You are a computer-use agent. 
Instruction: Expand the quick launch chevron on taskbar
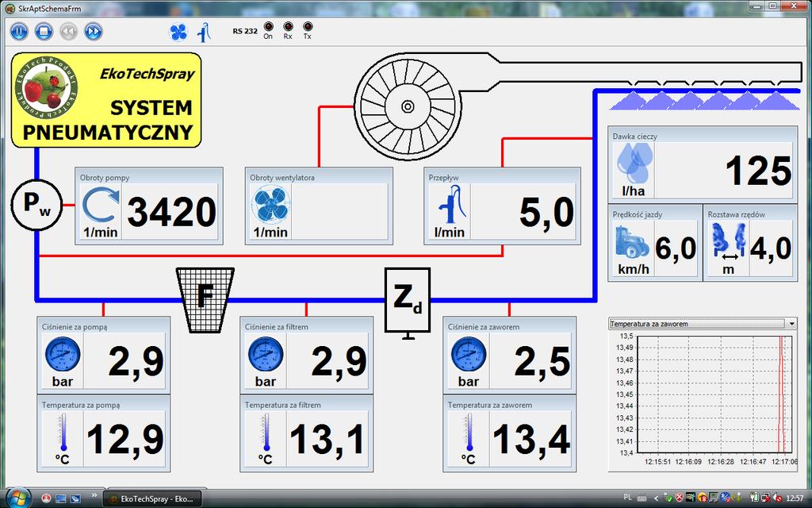click(94, 495)
